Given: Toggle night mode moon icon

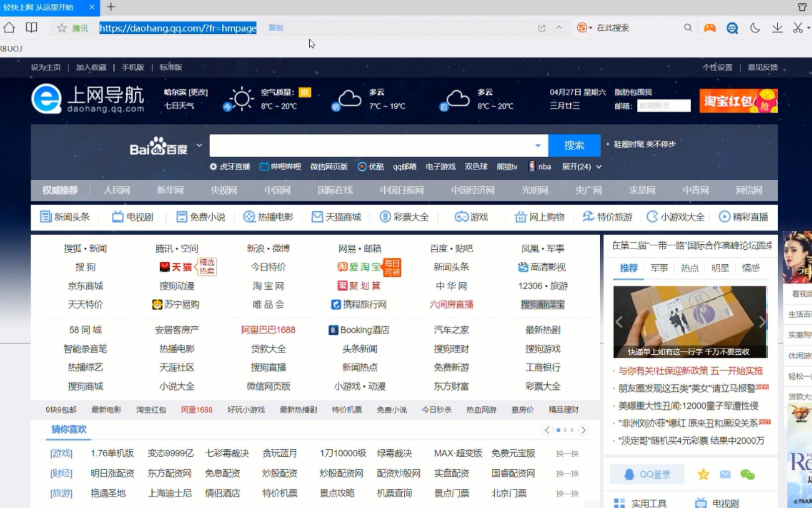Looking at the screenshot, I should (x=755, y=28).
